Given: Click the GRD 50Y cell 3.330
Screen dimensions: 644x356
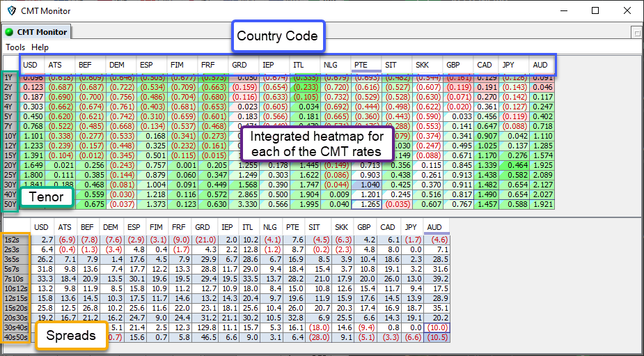Looking at the screenshot, I should 244,204.
